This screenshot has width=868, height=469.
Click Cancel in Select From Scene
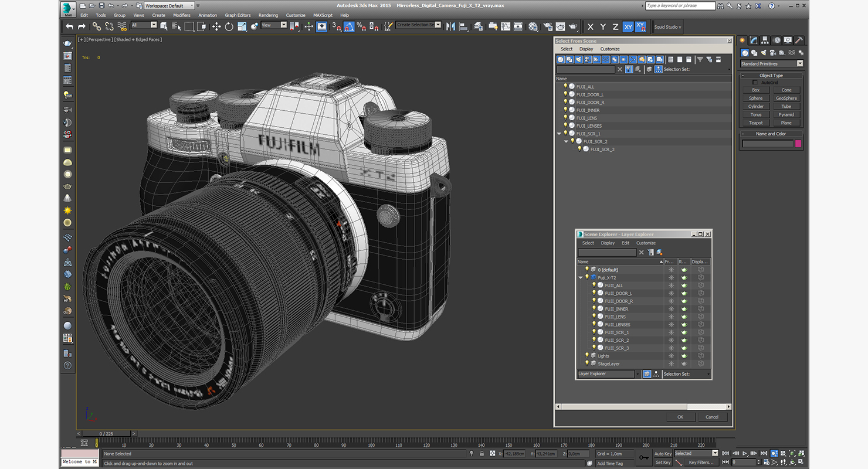(712, 417)
